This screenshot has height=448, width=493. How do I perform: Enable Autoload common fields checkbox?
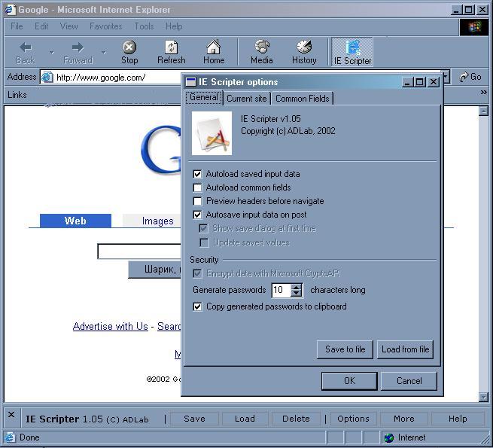point(197,187)
